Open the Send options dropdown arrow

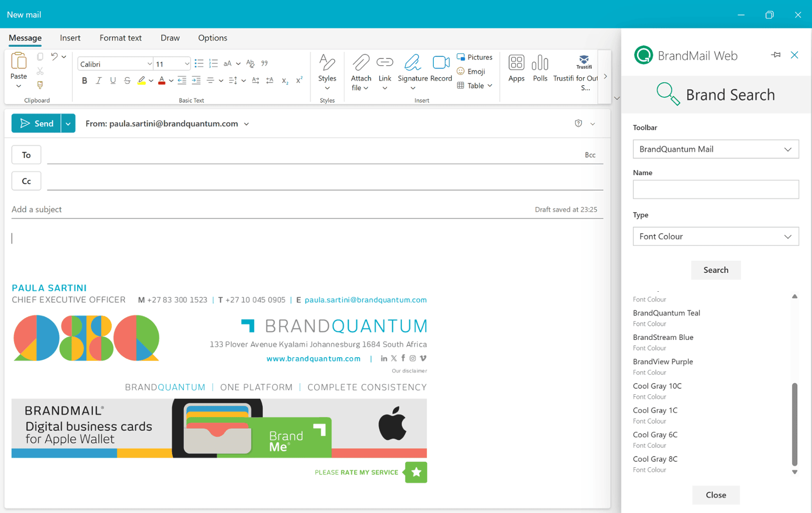pyautogui.click(x=68, y=123)
